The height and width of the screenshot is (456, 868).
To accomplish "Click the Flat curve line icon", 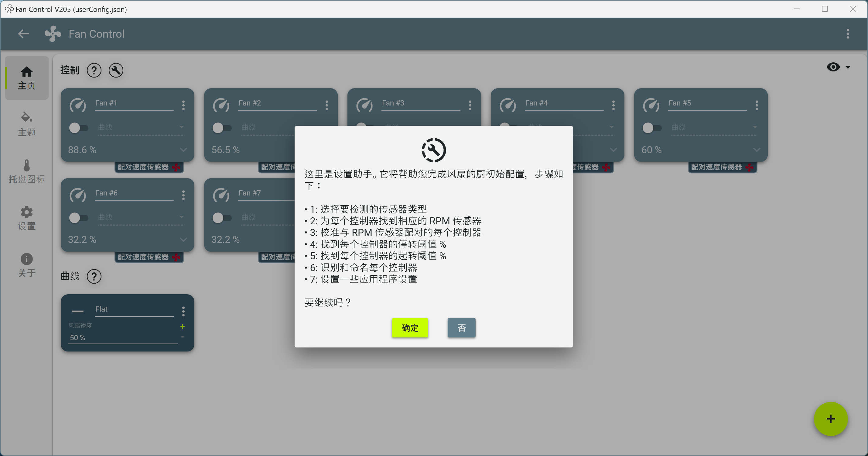I will coord(78,311).
